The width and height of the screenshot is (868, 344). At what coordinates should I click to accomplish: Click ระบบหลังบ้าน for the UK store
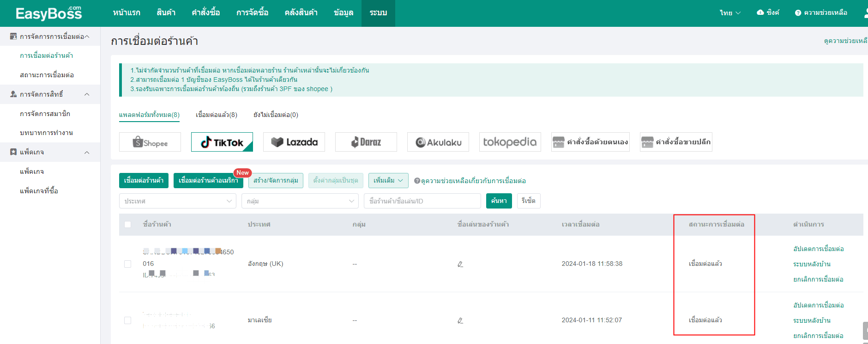click(812, 264)
